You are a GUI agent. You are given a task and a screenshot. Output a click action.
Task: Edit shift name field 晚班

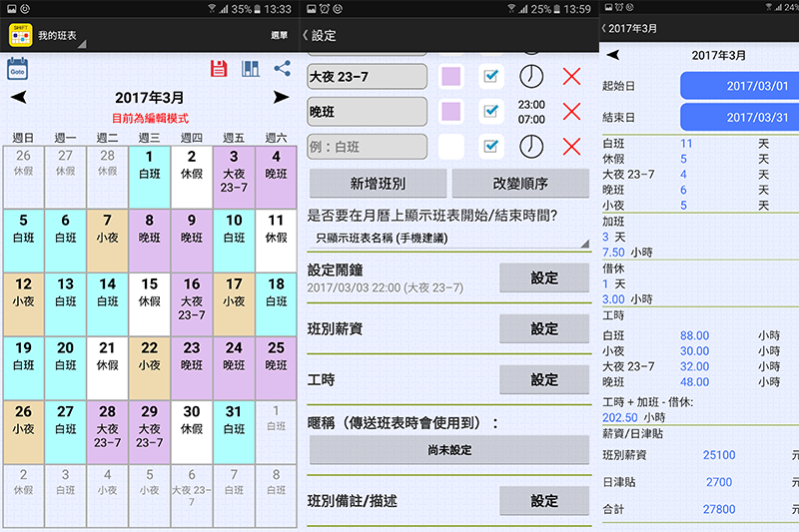click(x=367, y=112)
